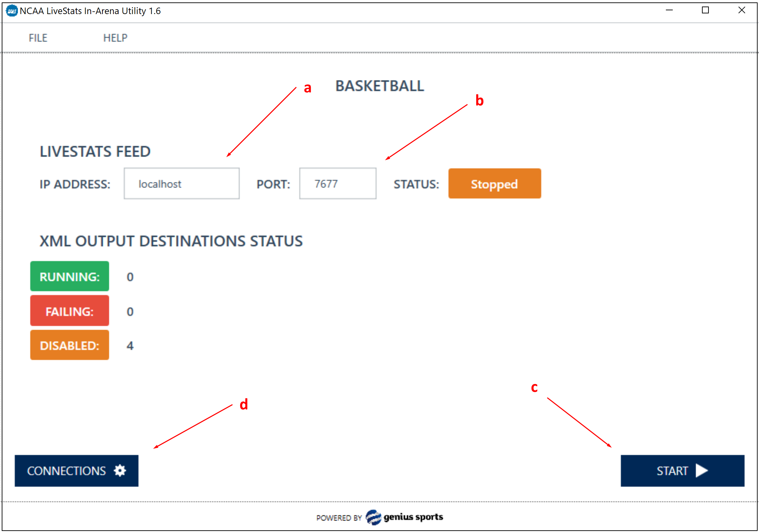Click the PORT field showing 7677

(337, 184)
